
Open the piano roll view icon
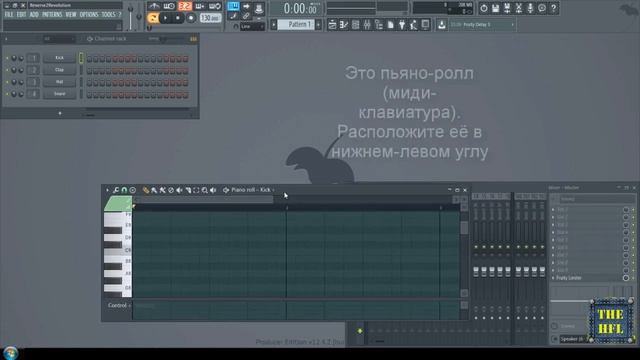point(344,25)
